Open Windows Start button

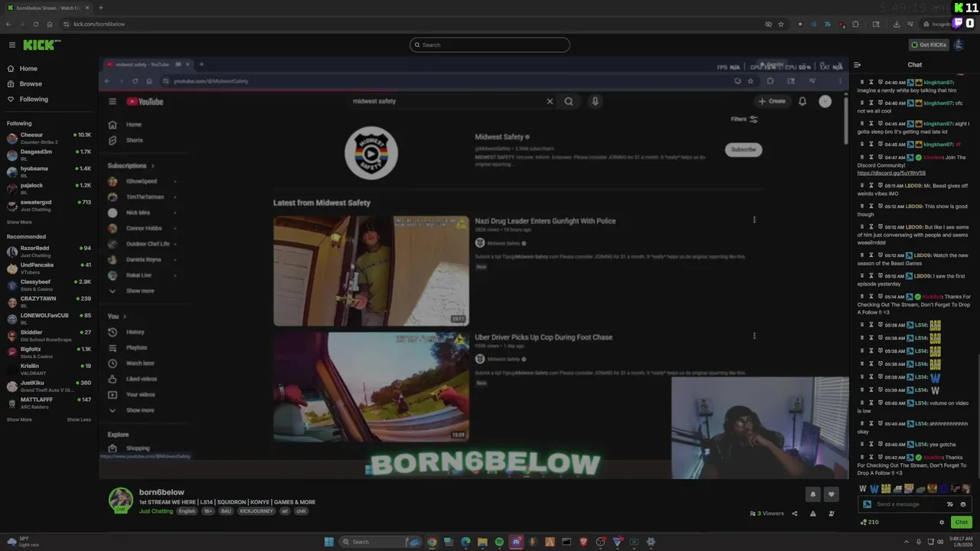[x=328, y=542]
